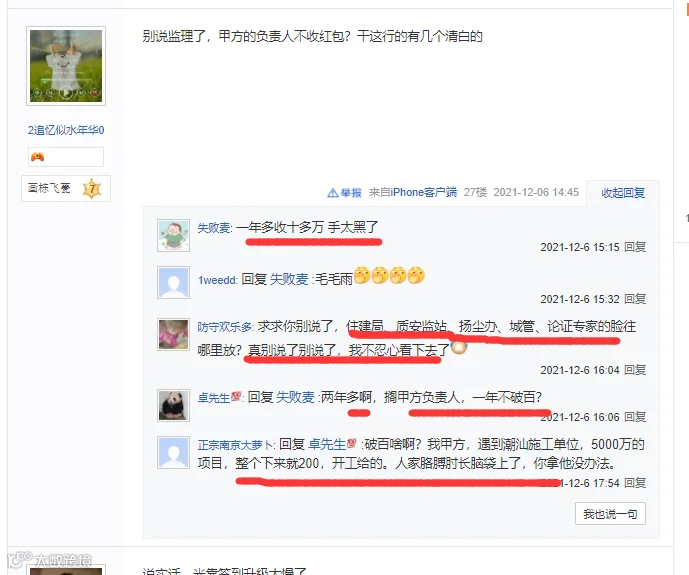Click 失败麦 mention in 1weedd's reply

289,279
